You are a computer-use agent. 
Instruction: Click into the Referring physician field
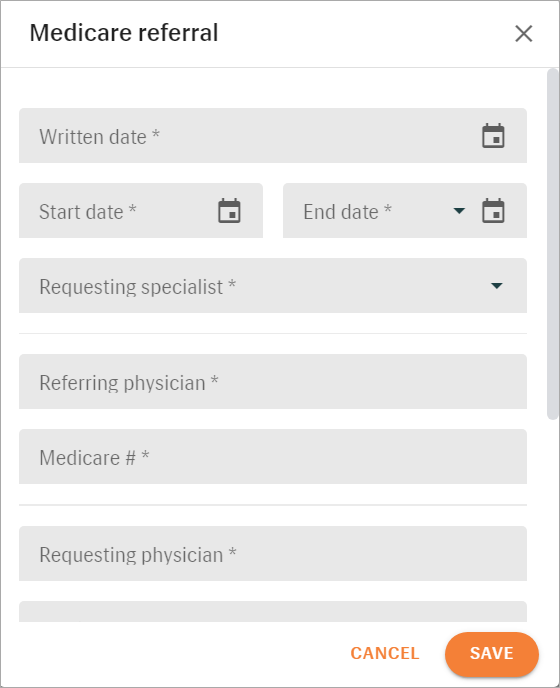pyautogui.click(x=273, y=382)
